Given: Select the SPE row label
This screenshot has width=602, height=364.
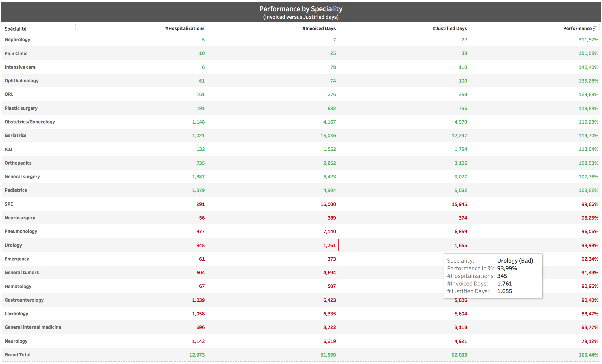Looking at the screenshot, I should [x=9, y=204].
